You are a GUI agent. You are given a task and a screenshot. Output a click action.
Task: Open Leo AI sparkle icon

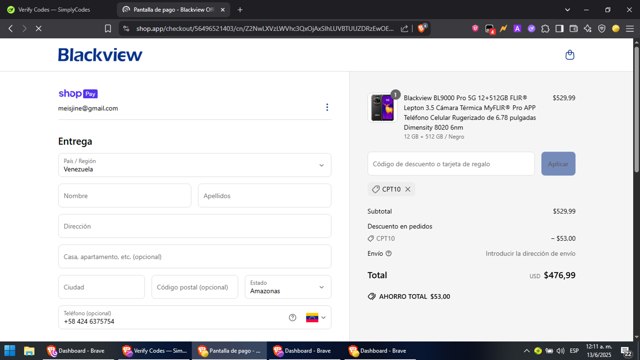coord(587,29)
